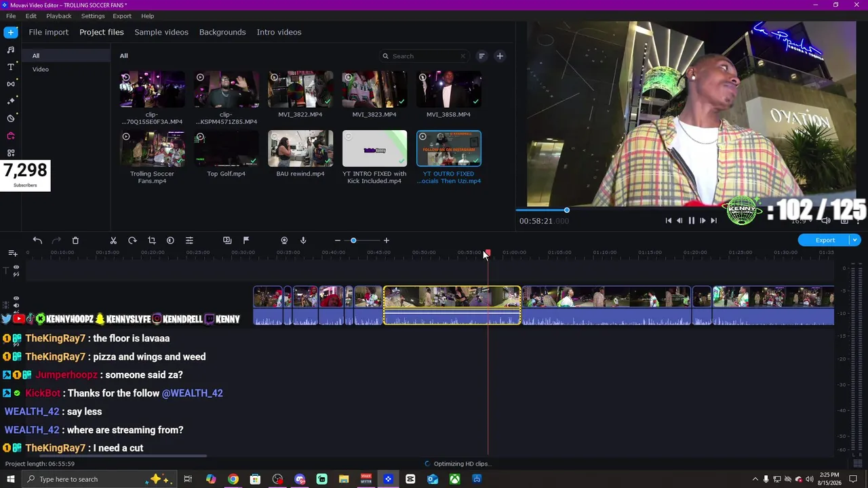Expand the Export options dropdown arrow
This screenshot has width=868, height=488.
click(x=855, y=240)
